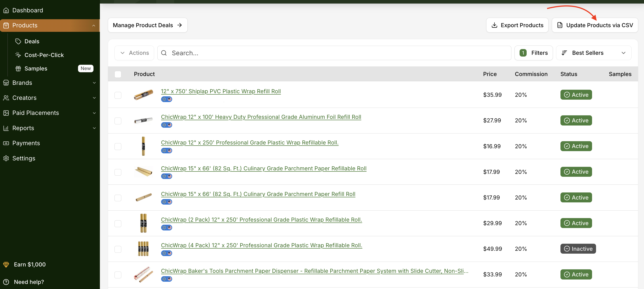Select checkbox for Parchment Paper Refill Roll
The height and width of the screenshot is (289, 644).
[x=118, y=198]
